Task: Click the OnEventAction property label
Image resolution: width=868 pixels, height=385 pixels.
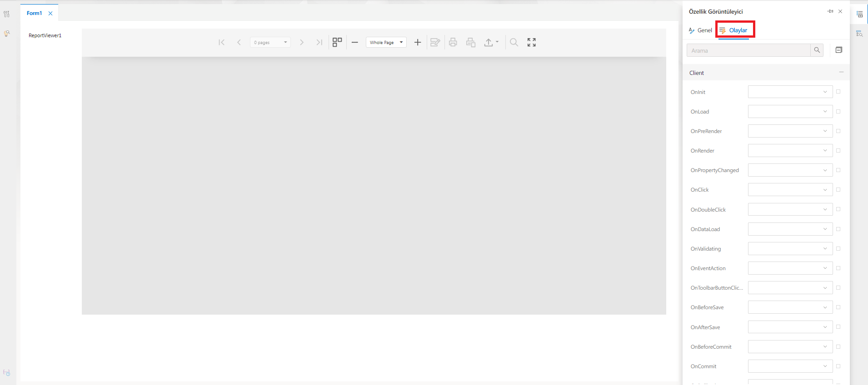Action: pos(708,268)
